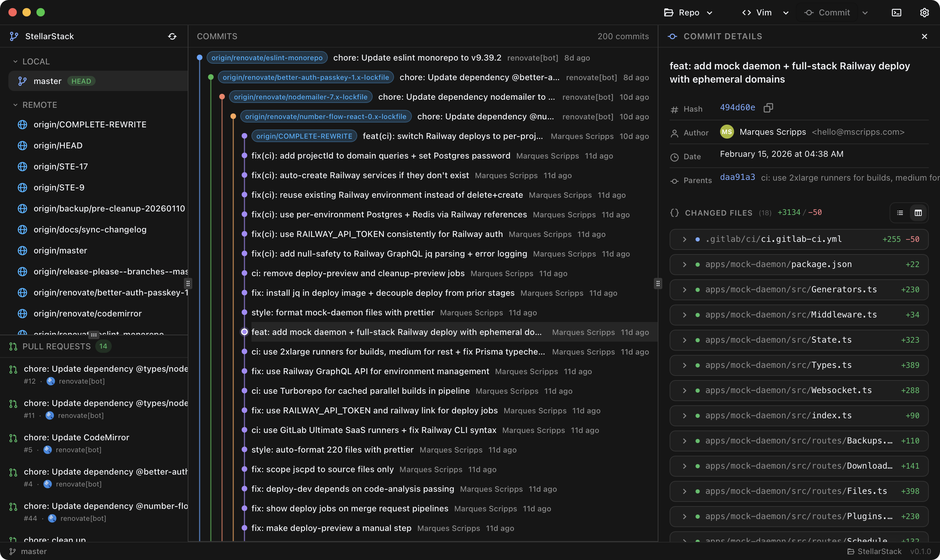This screenshot has width=940, height=560.
Task: Click pull request icon for CodeMirror update
Action: pyautogui.click(x=13, y=438)
